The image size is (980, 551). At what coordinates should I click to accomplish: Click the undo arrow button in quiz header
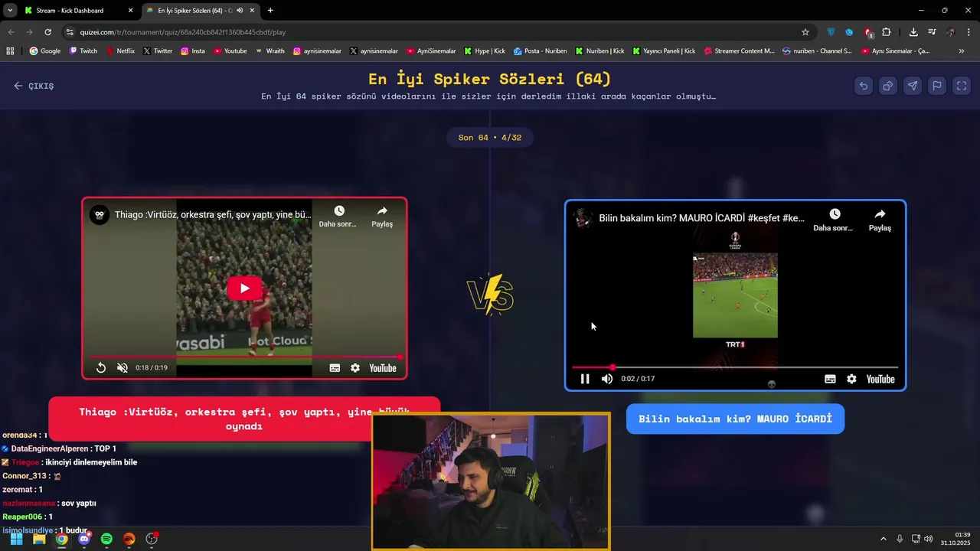864,86
